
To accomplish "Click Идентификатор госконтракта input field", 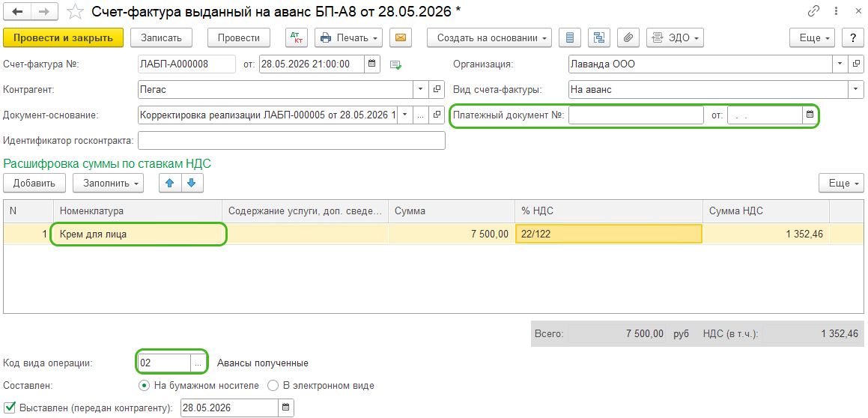I will 292,140.
